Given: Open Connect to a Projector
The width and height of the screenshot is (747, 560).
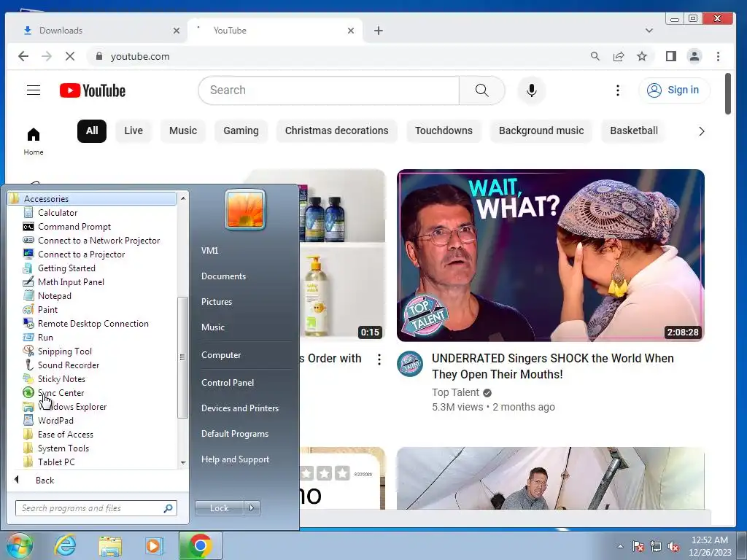Looking at the screenshot, I should click(81, 254).
